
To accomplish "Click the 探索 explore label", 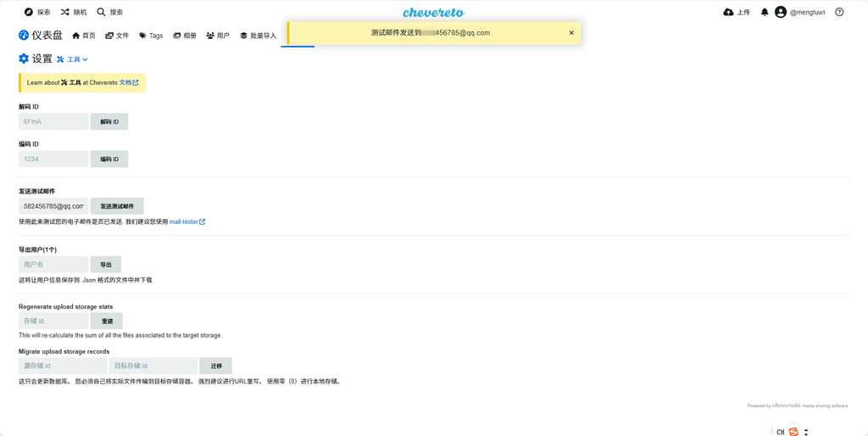I will pos(44,12).
